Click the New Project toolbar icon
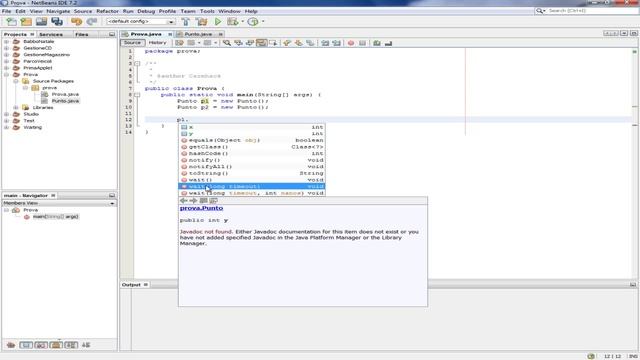640x360 pixels. (26, 22)
